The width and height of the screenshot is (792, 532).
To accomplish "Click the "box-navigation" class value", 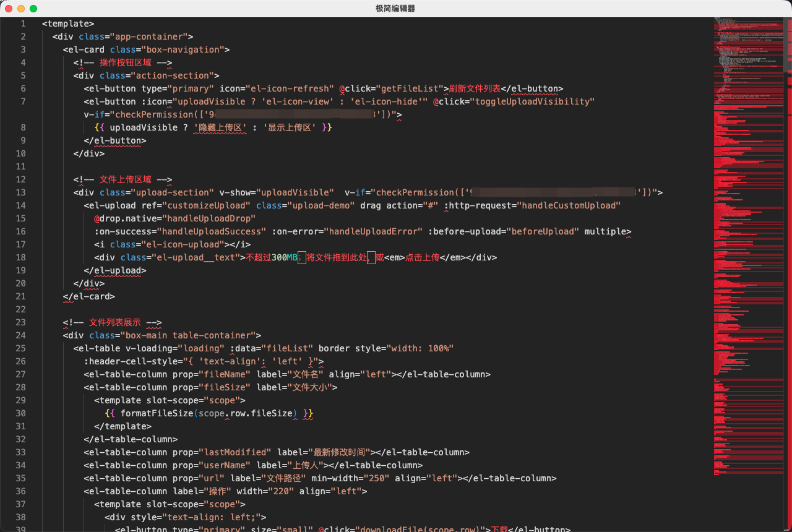I will click(183, 49).
